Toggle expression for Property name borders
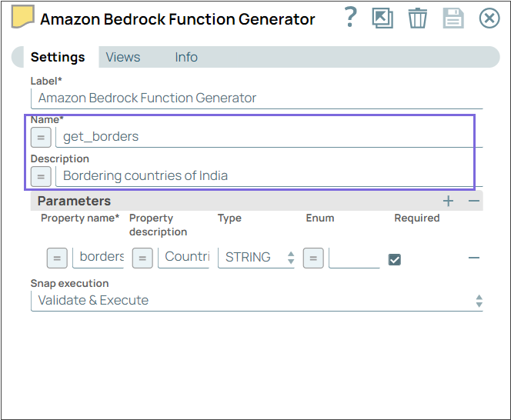 pos(57,258)
